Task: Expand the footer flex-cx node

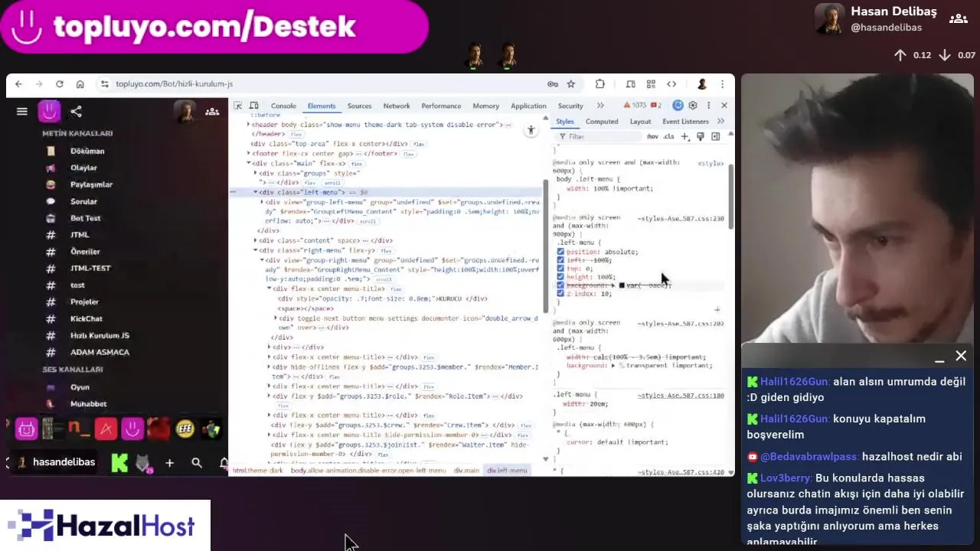Action: tap(249, 153)
